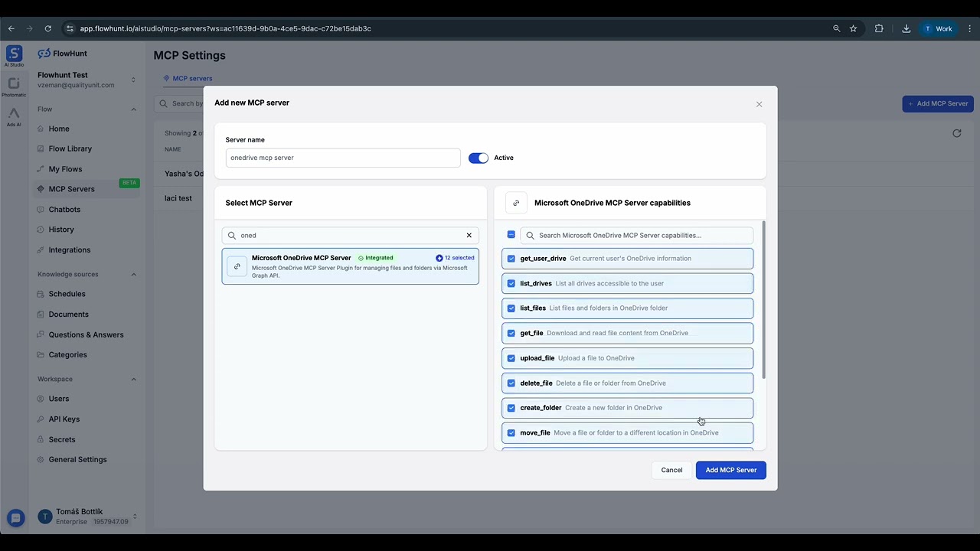Select AI Studio icon in left rail
This screenshot has height=551, width=980.
click(x=14, y=56)
